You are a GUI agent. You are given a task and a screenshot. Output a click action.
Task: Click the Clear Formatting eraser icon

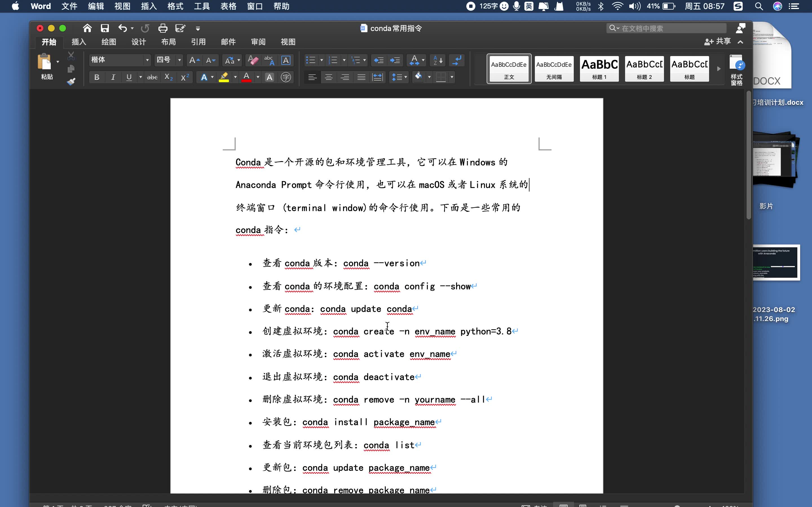point(253,60)
